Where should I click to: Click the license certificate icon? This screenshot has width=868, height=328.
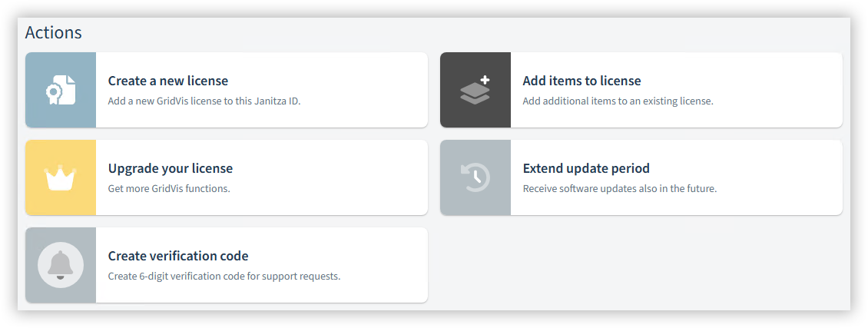61,90
